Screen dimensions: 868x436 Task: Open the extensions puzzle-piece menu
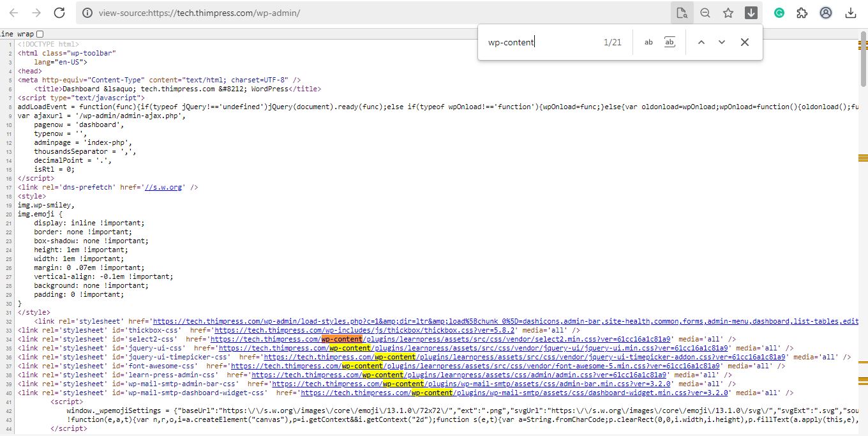[x=802, y=12]
